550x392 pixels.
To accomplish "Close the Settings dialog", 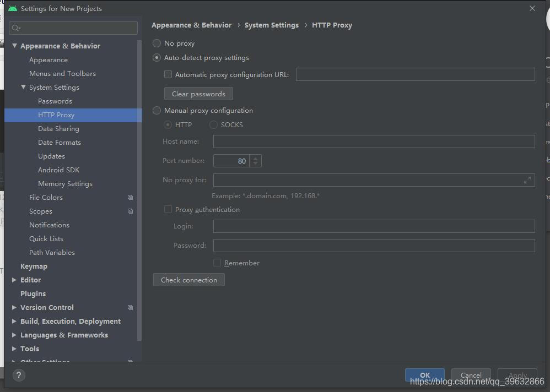I will click(x=532, y=8).
